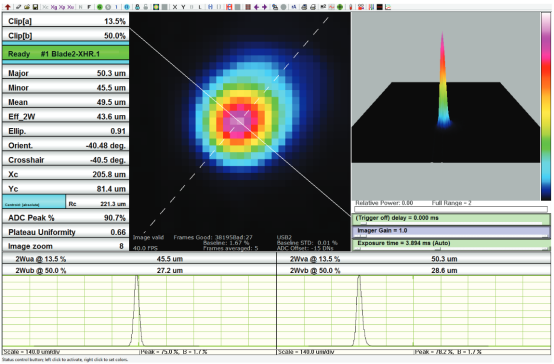The height and width of the screenshot is (364, 554).
Task: Click the Major 50.3 um result button
Action: pos(66,73)
